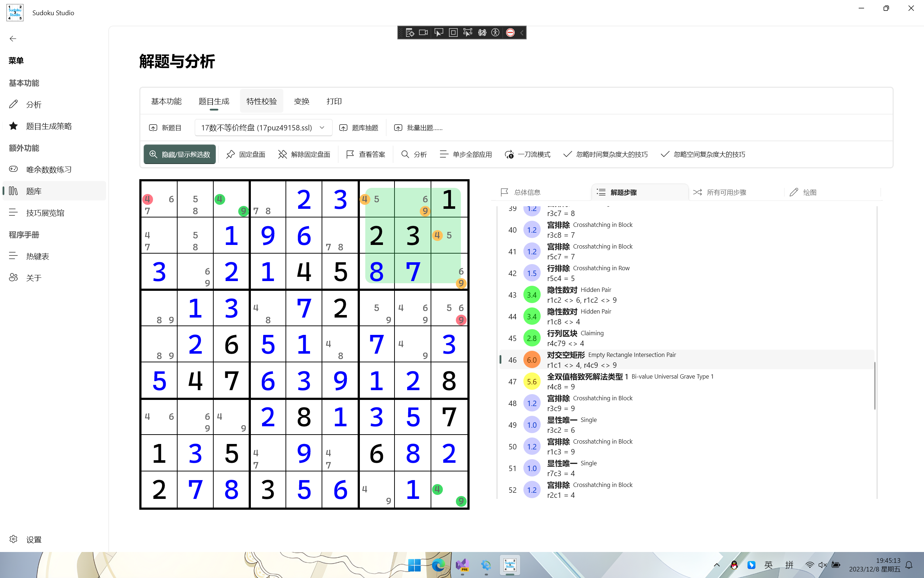Screen dimensions: 924x578
Task: Click the hot reload braces icon
Action: 482,33
